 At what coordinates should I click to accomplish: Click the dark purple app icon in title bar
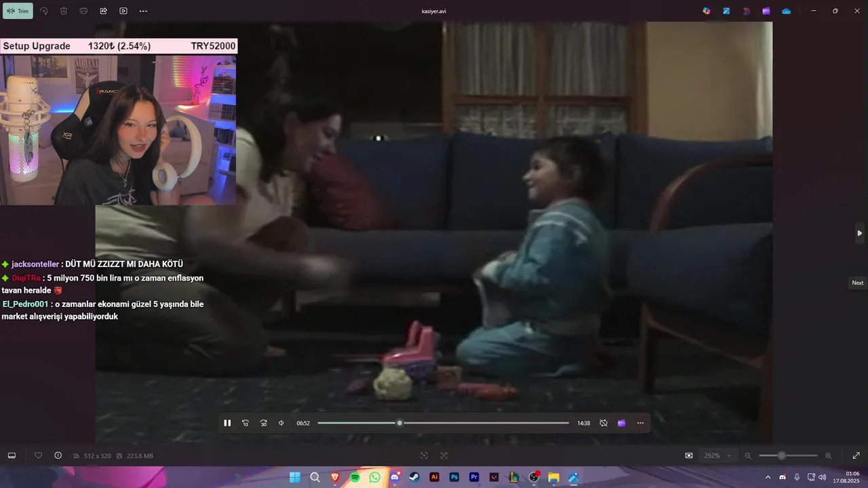coord(747,11)
